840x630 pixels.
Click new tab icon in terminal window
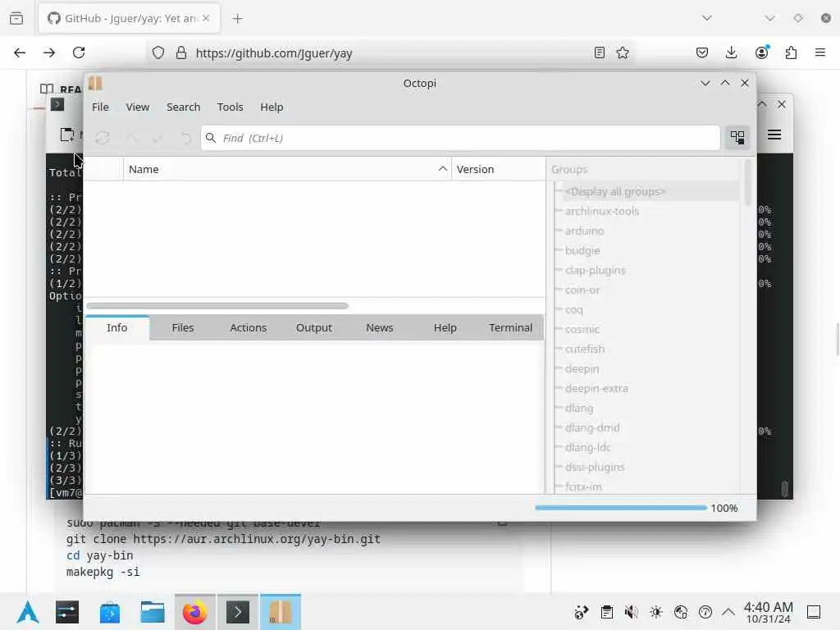tap(67, 135)
